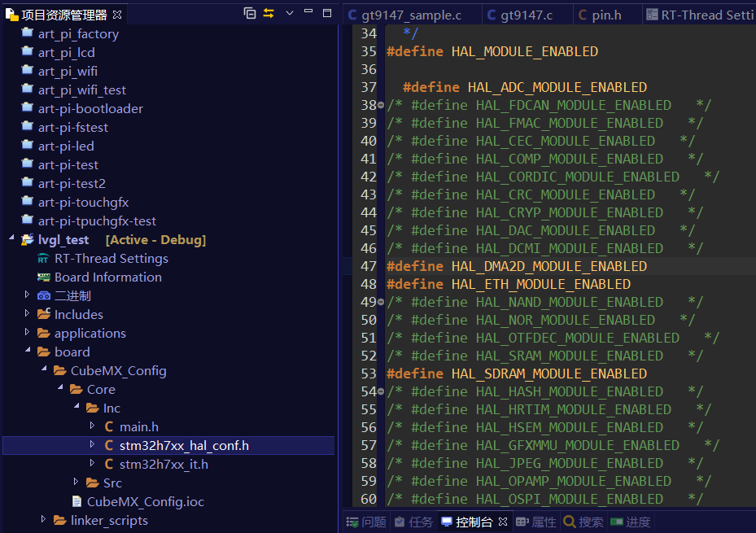Expand stm32h7xx_it.h outline
Image resolution: width=756 pixels, height=533 pixels.
point(92,463)
